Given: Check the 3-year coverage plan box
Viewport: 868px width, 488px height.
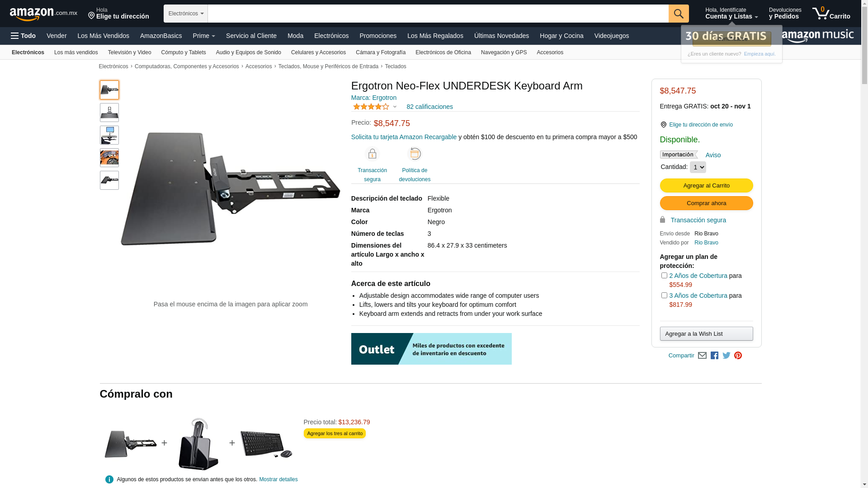Looking at the screenshot, I should point(664,296).
